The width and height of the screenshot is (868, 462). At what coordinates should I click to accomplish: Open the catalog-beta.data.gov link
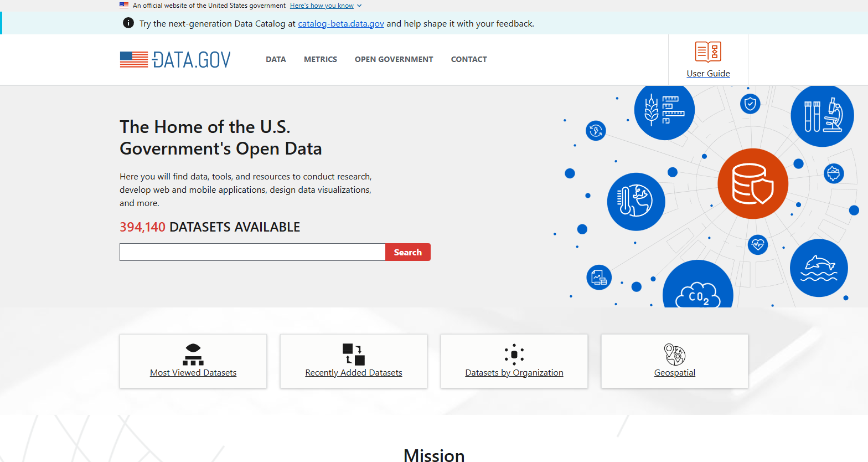tap(341, 24)
